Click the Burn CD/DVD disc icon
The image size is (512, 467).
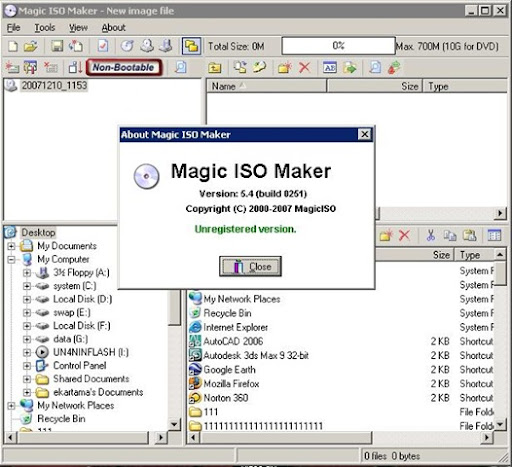[127, 46]
